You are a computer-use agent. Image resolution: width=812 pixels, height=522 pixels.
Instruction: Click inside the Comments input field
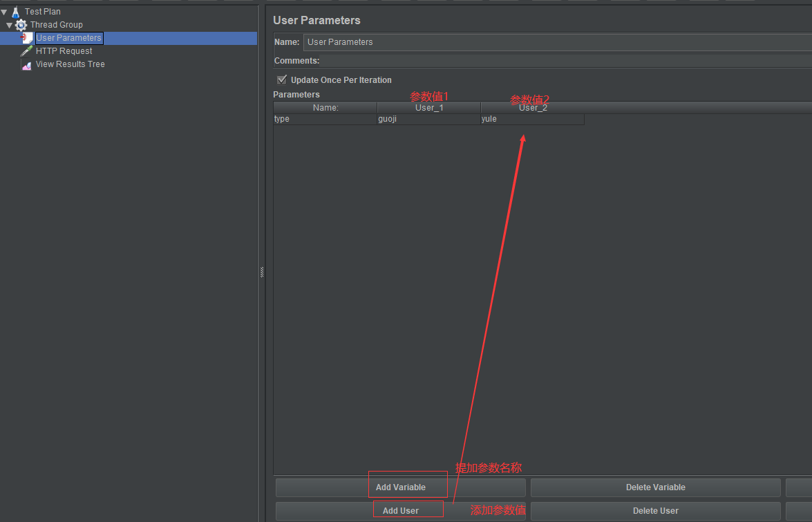tap(553, 60)
